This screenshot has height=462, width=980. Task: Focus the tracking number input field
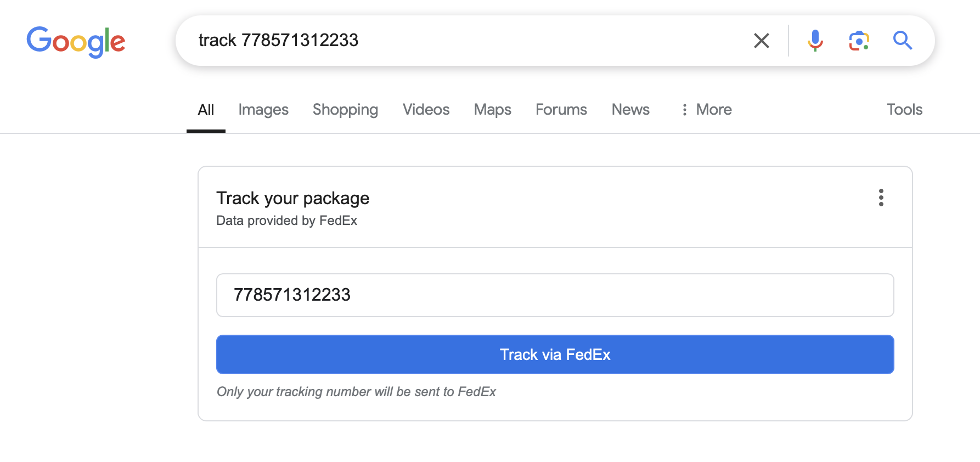555,295
